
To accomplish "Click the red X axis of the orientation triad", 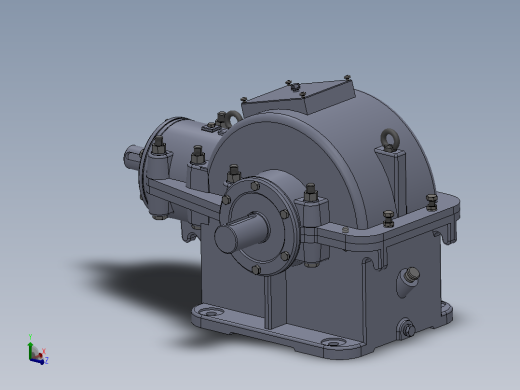I will (40, 355).
